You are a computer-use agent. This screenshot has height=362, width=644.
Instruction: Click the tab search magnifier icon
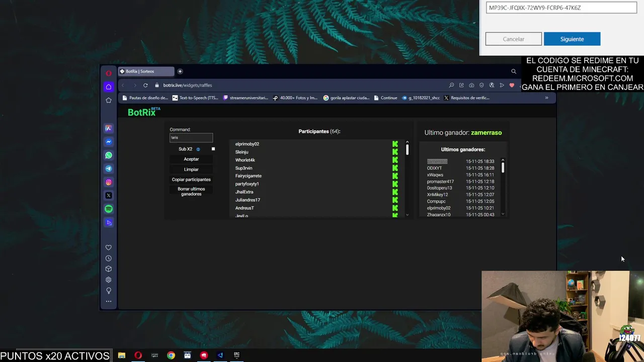514,71
